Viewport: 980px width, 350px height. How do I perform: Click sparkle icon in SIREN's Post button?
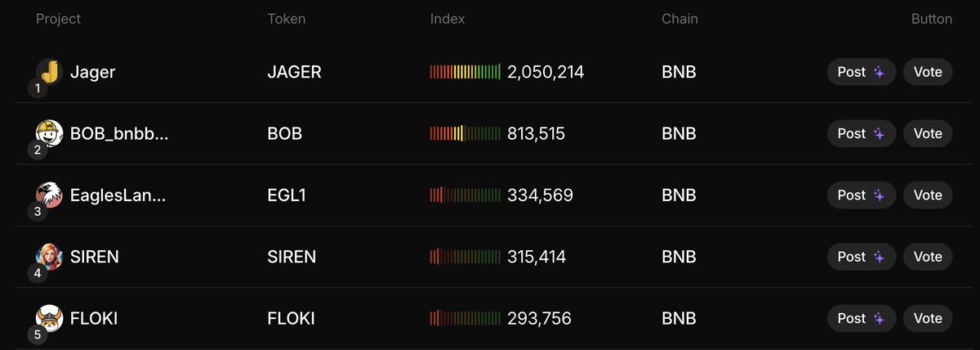click(x=879, y=257)
